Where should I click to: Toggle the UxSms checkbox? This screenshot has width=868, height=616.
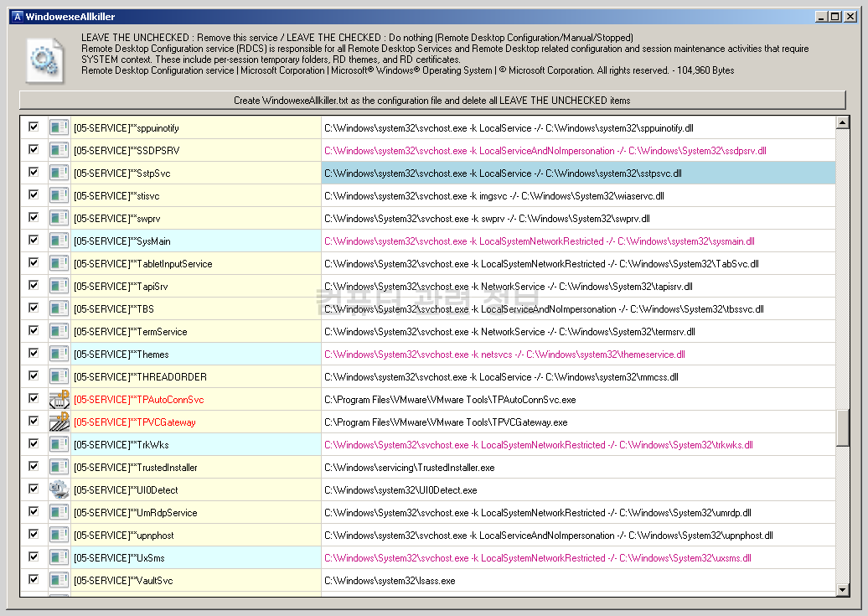click(x=34, y=556)
